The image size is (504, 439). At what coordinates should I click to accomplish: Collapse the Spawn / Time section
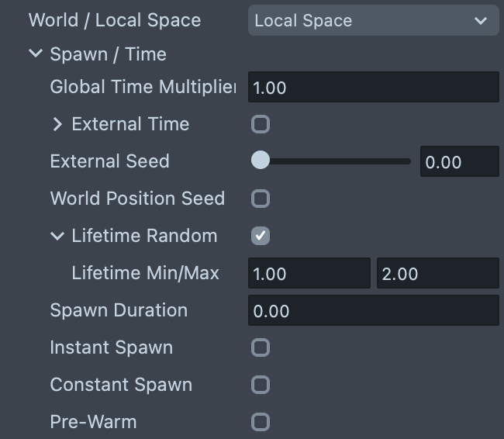(36, 54)
